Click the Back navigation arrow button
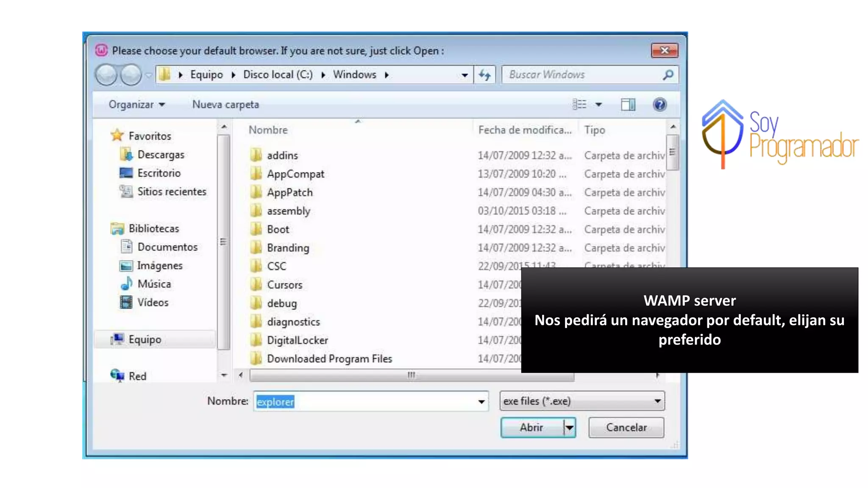This screenshot has height=488, width=868. coord(106,75)
